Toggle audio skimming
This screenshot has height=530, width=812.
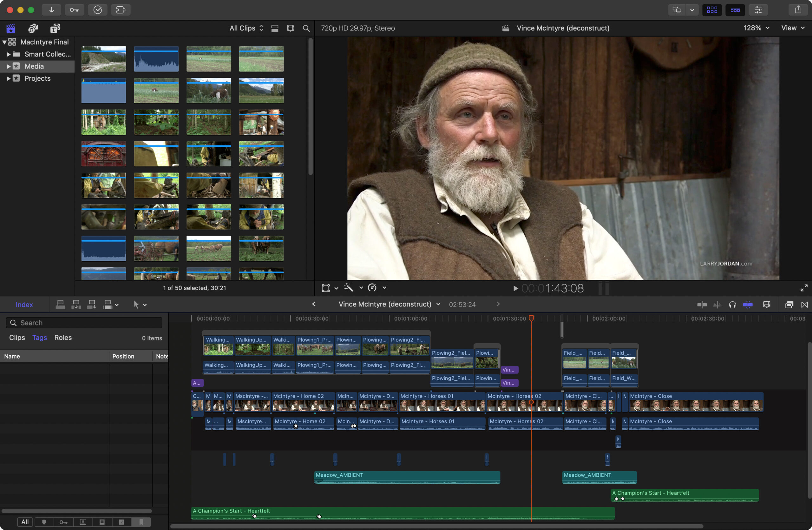(x=717, y=304)
